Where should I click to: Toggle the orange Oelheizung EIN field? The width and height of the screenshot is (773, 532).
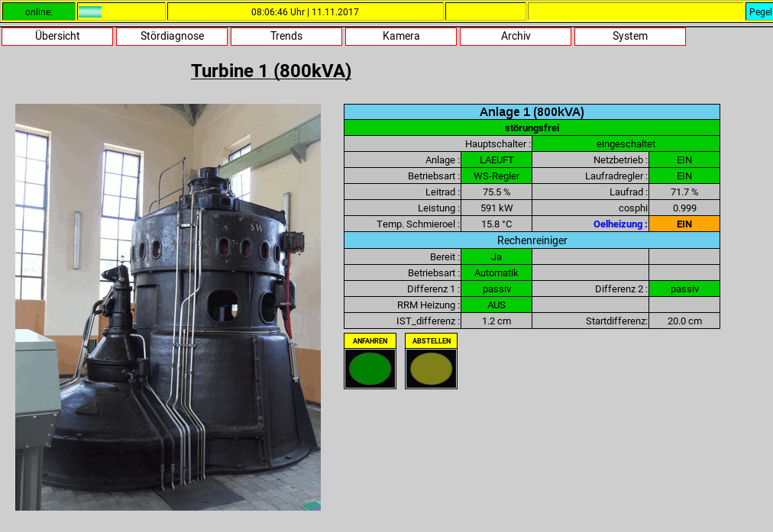click(684, 224)
